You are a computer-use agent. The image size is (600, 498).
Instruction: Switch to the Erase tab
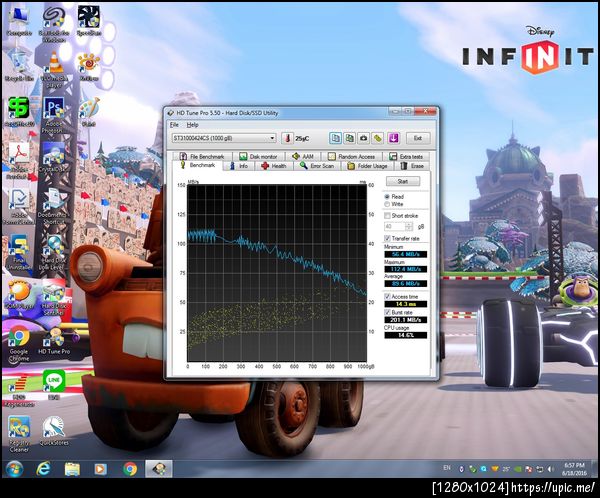coord(412,166)
